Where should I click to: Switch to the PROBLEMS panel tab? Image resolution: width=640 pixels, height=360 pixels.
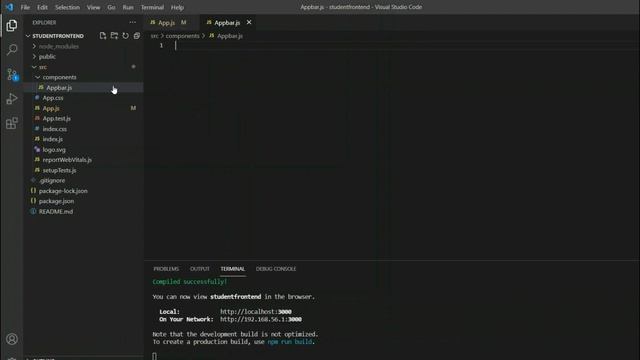tap(166, 269)
